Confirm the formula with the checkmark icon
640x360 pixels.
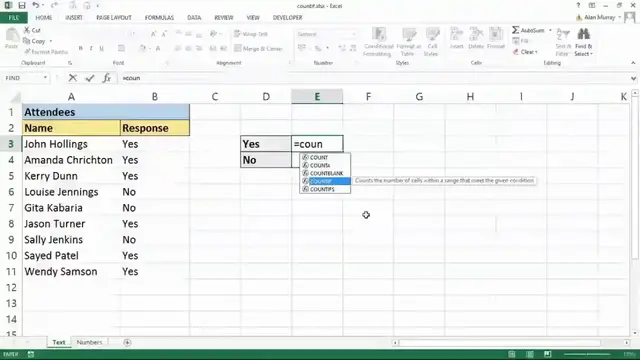tap(90, 78)
